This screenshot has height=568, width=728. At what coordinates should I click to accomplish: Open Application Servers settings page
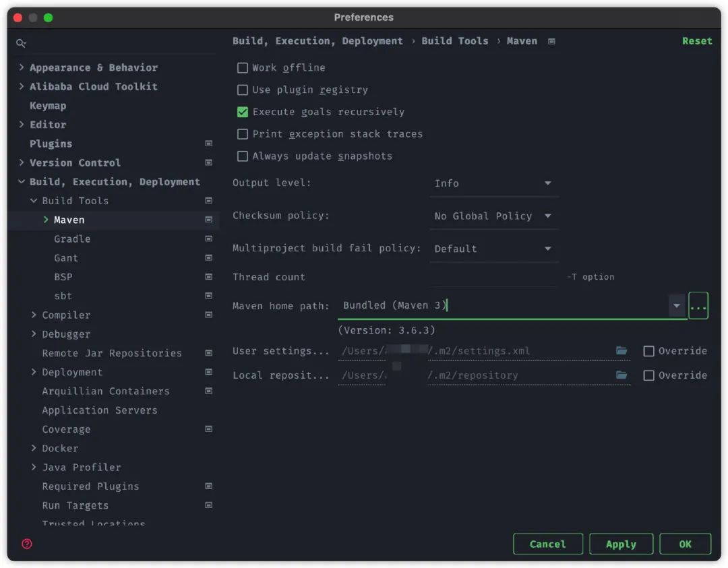98,410
